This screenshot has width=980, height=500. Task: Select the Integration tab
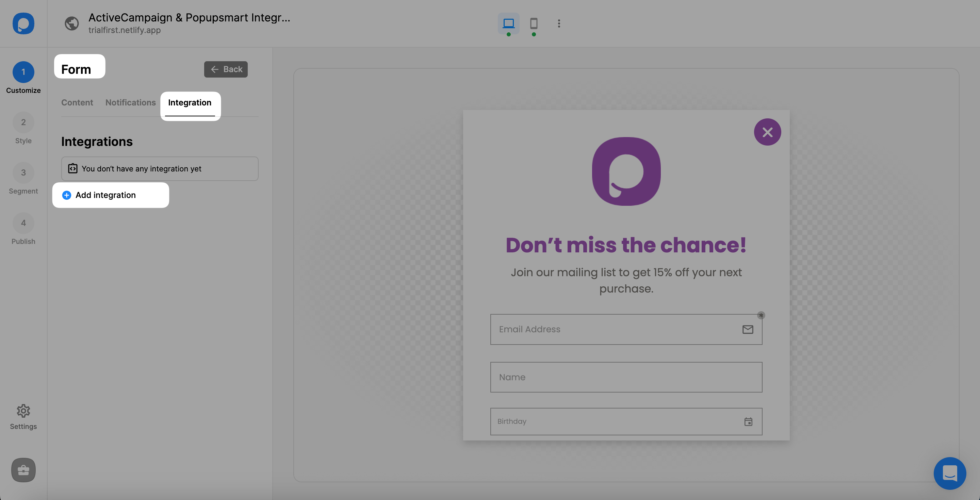190,103
